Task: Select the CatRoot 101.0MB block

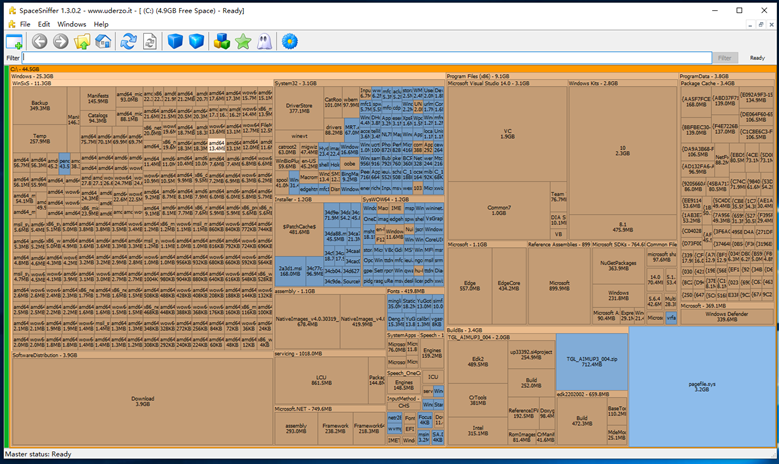Action: click(x=333, y=102)
